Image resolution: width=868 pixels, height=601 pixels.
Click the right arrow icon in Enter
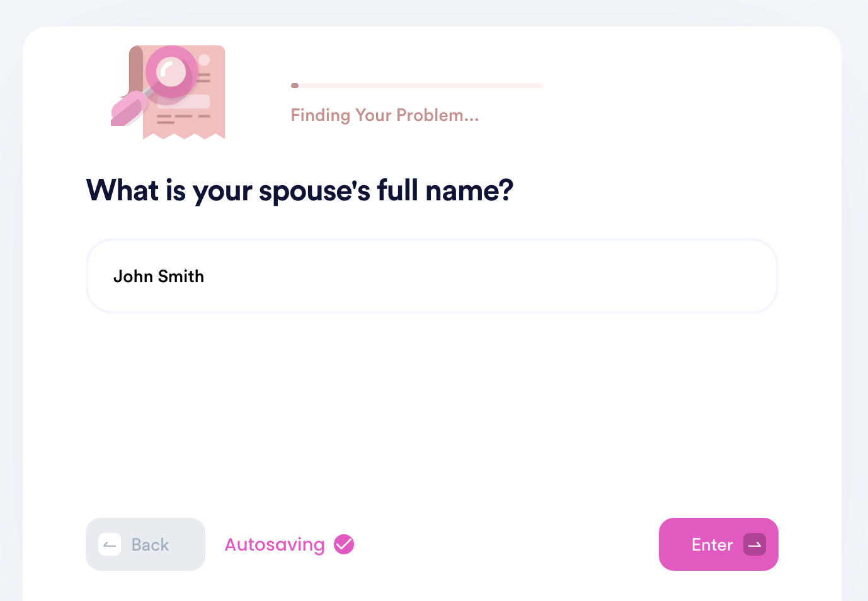pyautogui.click(x=755, y=544)
